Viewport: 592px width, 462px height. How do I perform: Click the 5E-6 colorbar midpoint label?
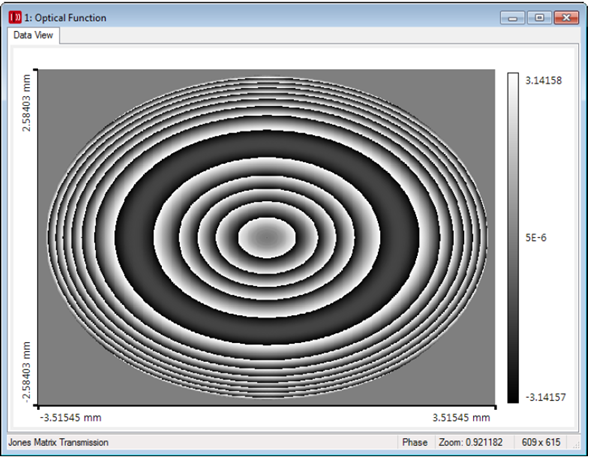coord(536,238)
